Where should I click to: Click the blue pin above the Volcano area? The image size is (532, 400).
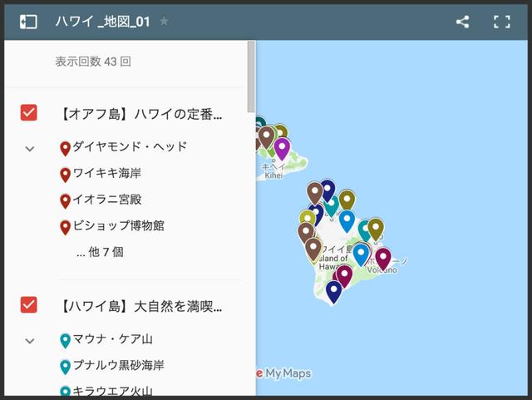point(361,255)
